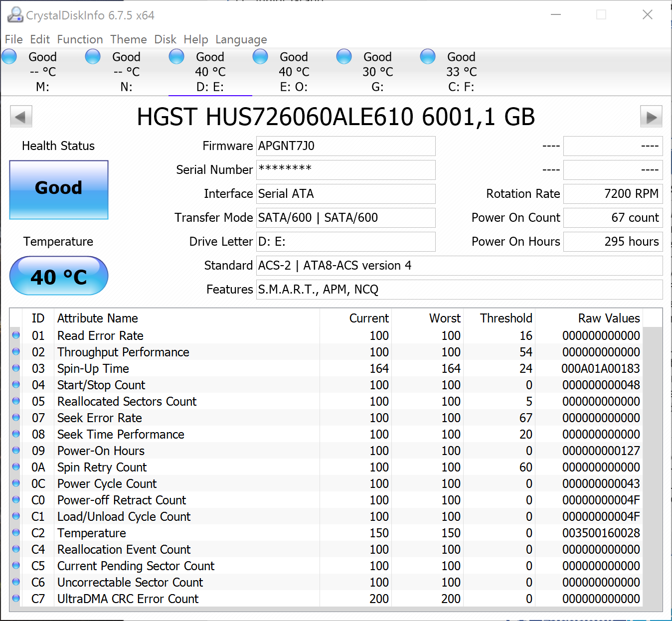Close the CrystalDiskInfo window

[648, 15]
